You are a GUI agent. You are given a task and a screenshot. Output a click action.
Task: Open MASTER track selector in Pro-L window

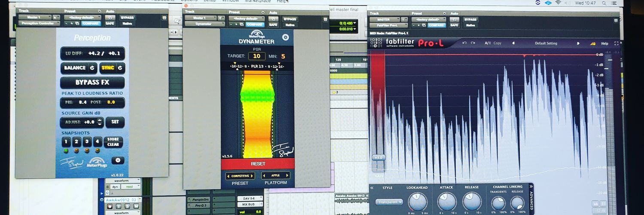[x=384, y=19]
